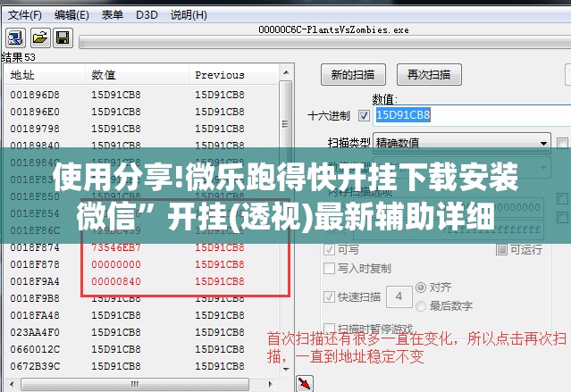Toggle the 十六进制 hexadecimal checkbox
Viewport: 571px width, 392px height.
click(x=364, y=116)
